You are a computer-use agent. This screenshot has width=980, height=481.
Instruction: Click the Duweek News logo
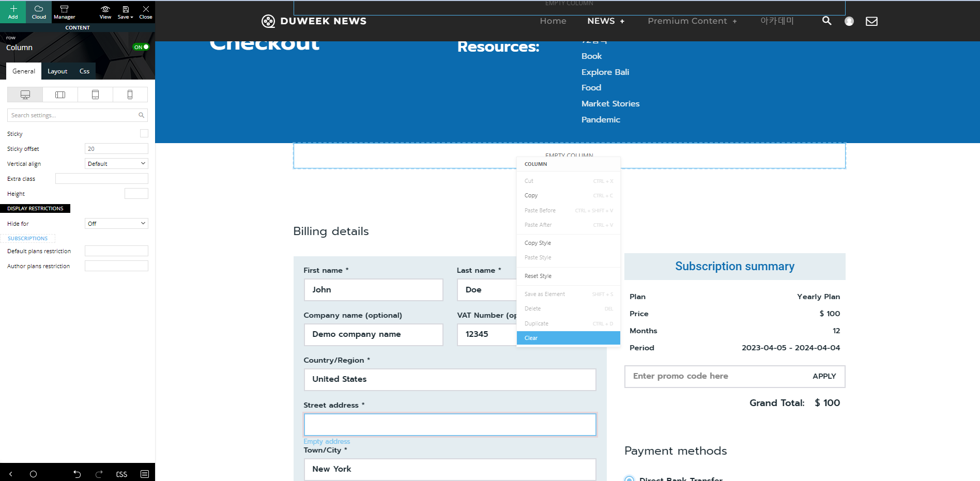(x=314, y=21)
